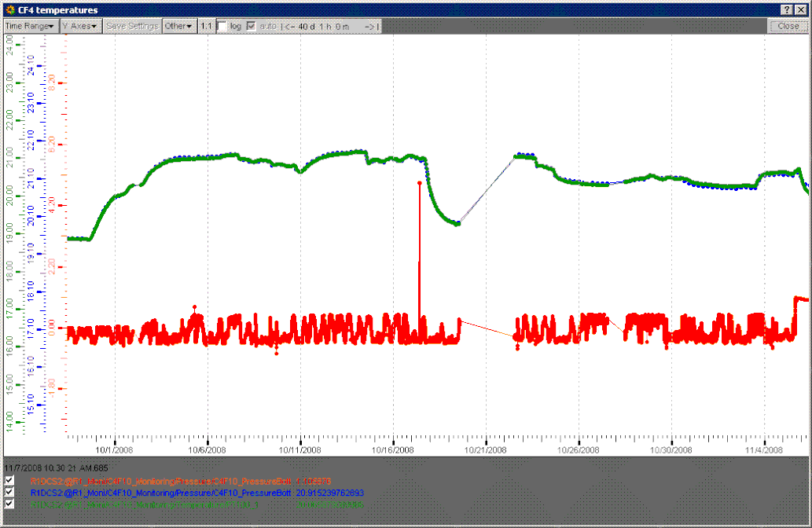Select the green Temperature/PT100_1 legend label
Screen dimensions: 812x528
145,504
